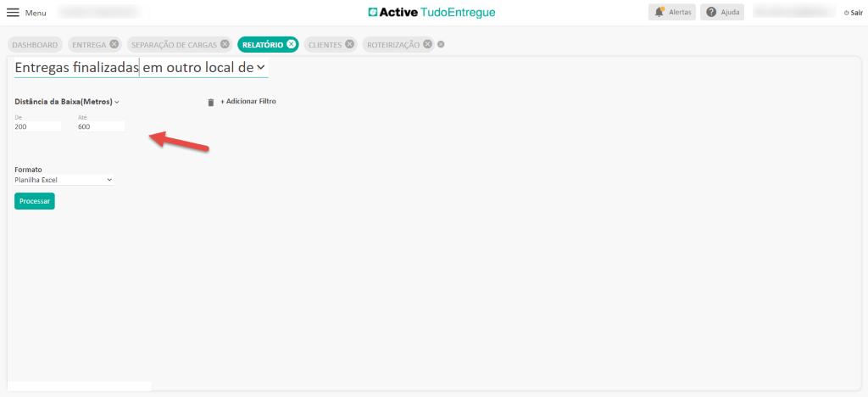Switch to the DASHBOARD tab
Viewport: 868px width, 397px height.
pyautogui.click(x=35, y=45)
